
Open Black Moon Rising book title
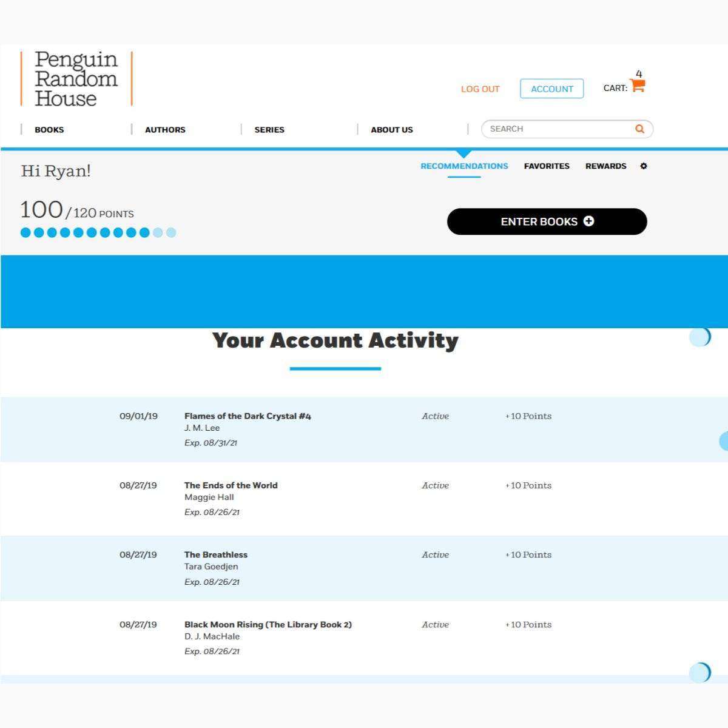point(268,624)
